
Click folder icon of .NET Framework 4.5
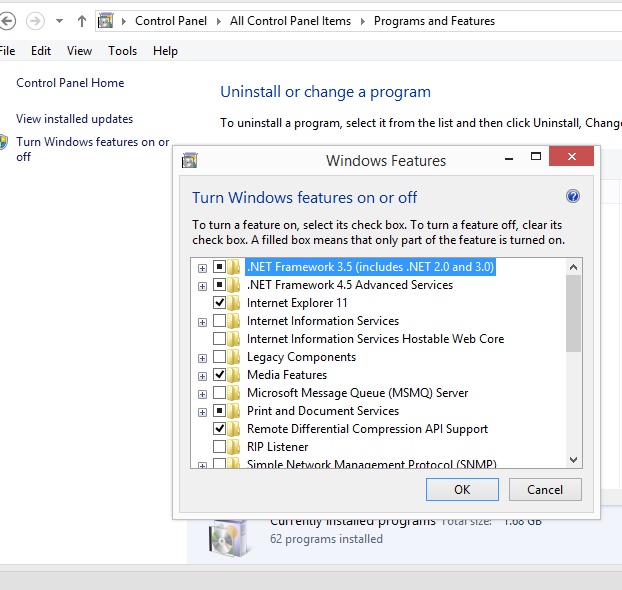[234, 285]
